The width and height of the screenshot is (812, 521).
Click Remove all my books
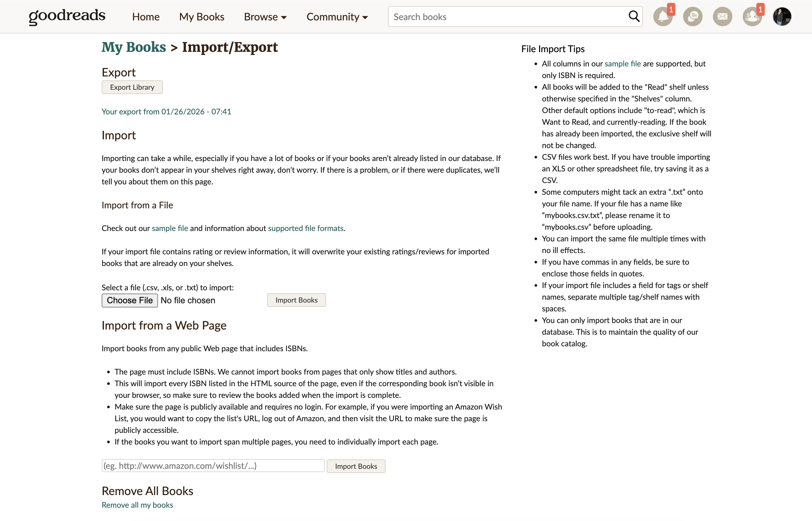pos(137,505)
